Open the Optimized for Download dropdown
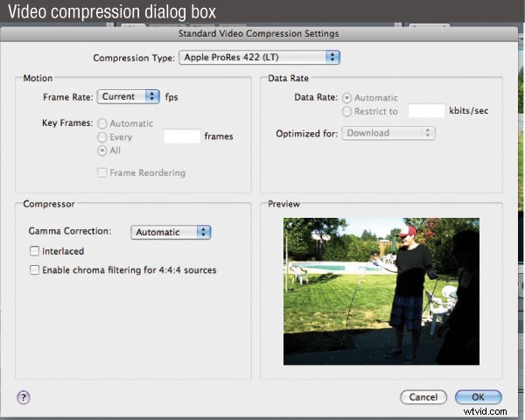Image resolution: width=525 pixels, height=420 pixels. pyautogui.click(x=388, y=133)
